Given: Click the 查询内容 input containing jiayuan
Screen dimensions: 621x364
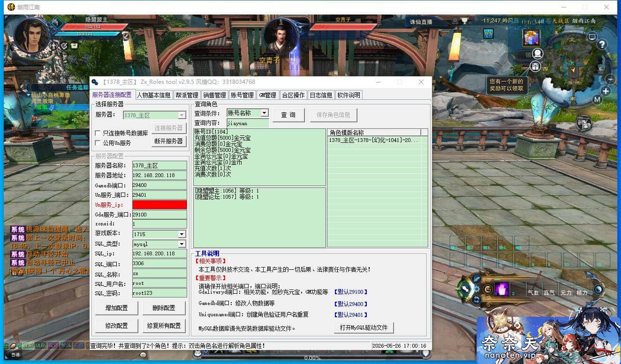Looking at the screenshot, I should (248, 123).
